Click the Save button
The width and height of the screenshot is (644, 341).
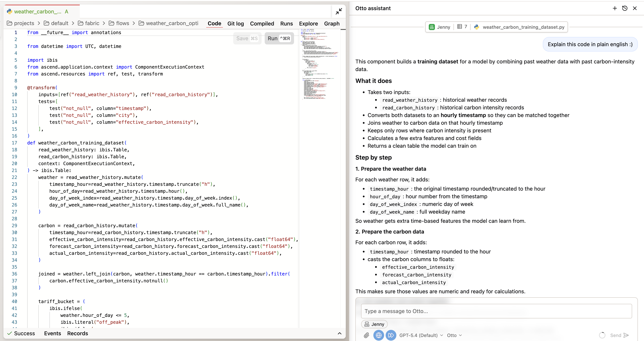tap(247, 39)
